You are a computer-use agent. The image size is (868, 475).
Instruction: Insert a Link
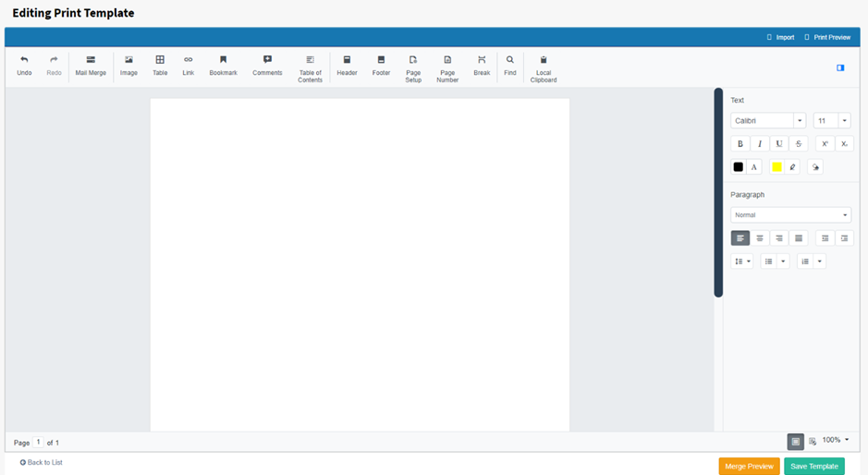[189, 66]
